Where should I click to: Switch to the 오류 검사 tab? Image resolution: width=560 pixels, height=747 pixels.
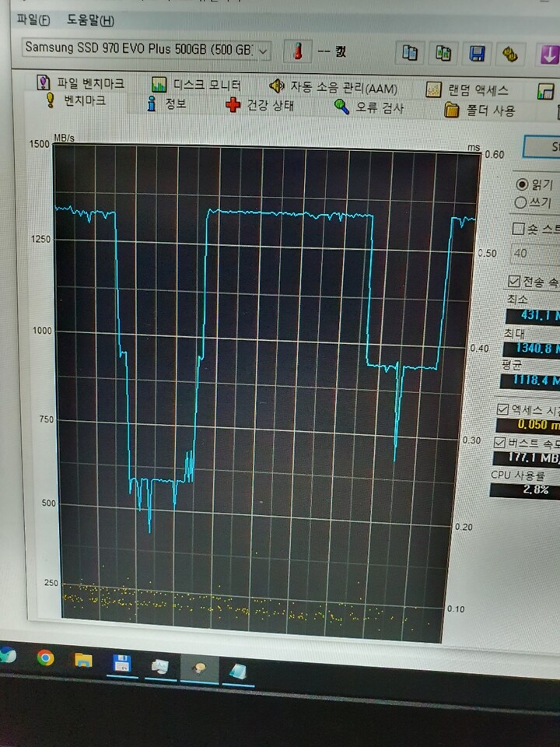[369, 107]
